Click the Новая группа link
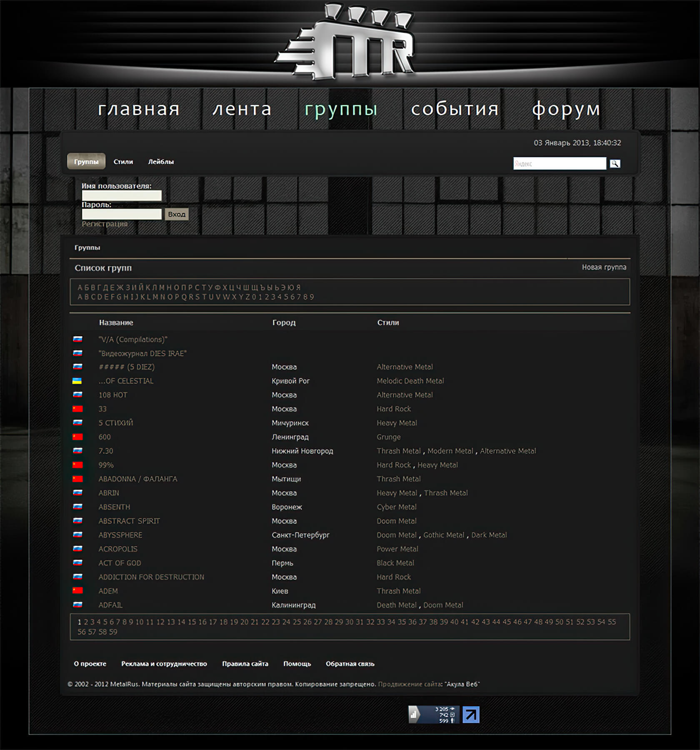Image resolution: width=700 pixels, height=750 pixels. tap(604, 267)
